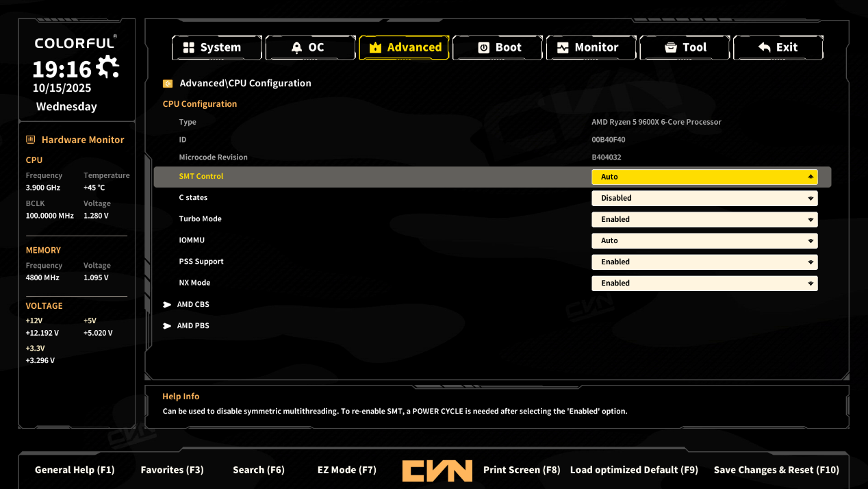Click the memory frequency 4800 MHz value

(x=42, y=278)
